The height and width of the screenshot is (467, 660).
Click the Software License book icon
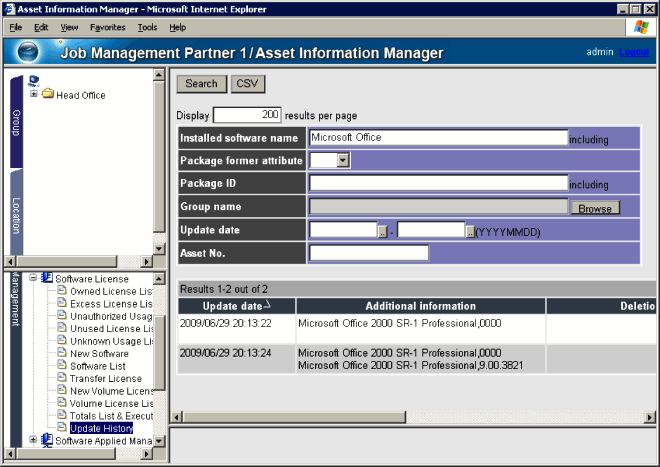[x=47, y=278]
